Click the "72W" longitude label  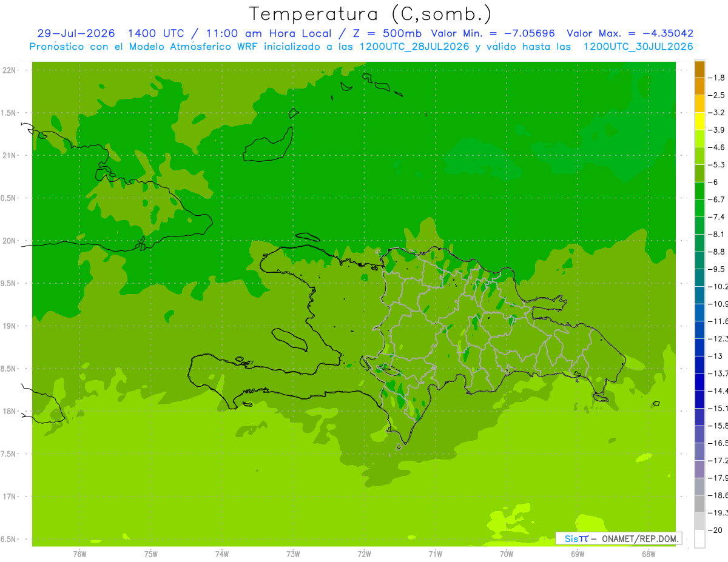[364, 554]
